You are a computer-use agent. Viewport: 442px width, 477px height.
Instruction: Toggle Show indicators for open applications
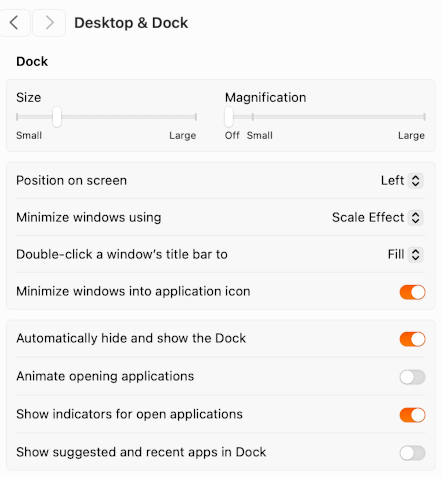click(412, 415)
